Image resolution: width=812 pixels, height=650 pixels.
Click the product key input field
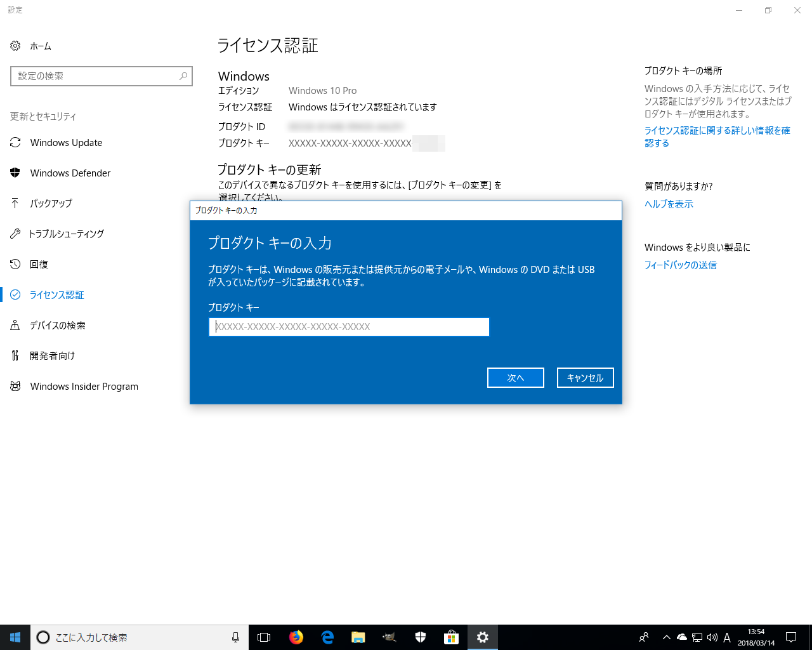click(x=349, y=327)
